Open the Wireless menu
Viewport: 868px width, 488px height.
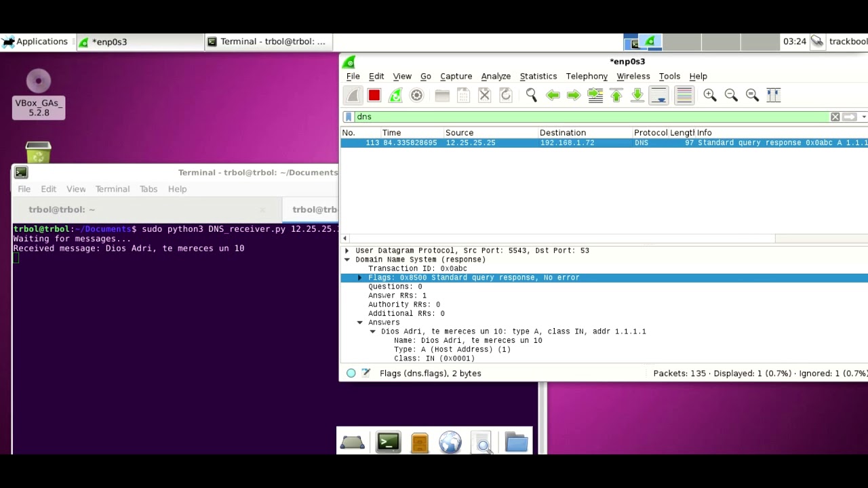633,76
